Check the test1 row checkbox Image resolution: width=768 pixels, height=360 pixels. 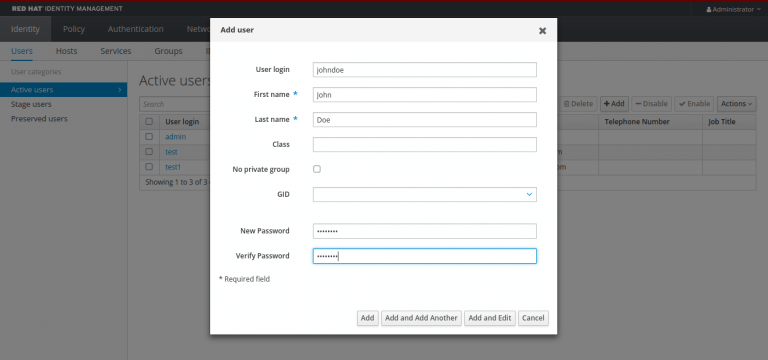tap(149, 167)
